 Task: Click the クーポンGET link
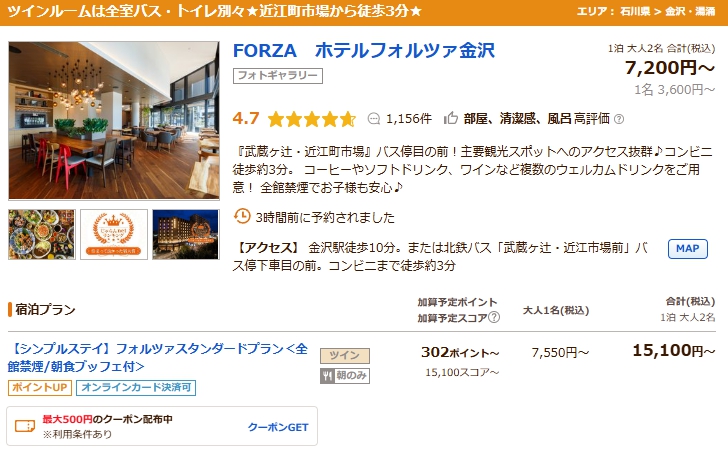point(278,427)
